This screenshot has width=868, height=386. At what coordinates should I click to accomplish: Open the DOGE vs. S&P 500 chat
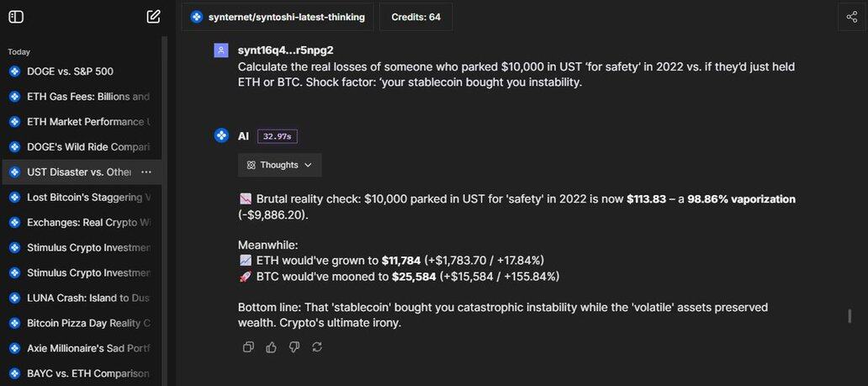[x=70, y=71]
